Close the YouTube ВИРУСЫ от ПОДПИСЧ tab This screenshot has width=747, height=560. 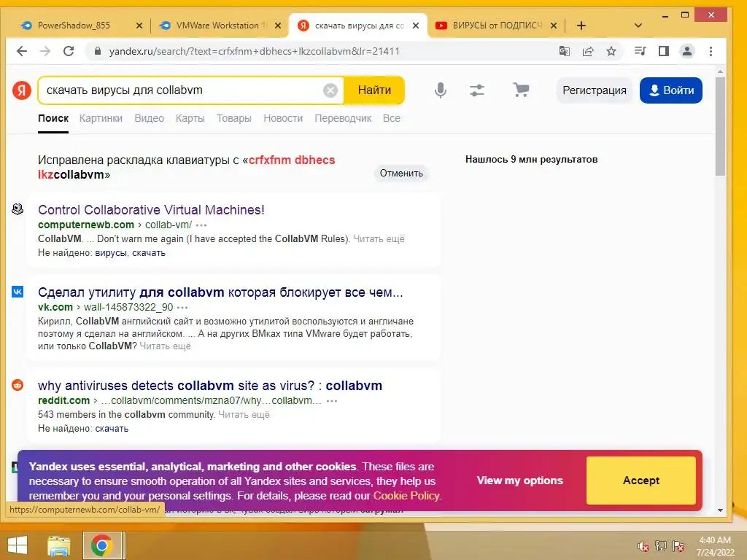(554, 26)
